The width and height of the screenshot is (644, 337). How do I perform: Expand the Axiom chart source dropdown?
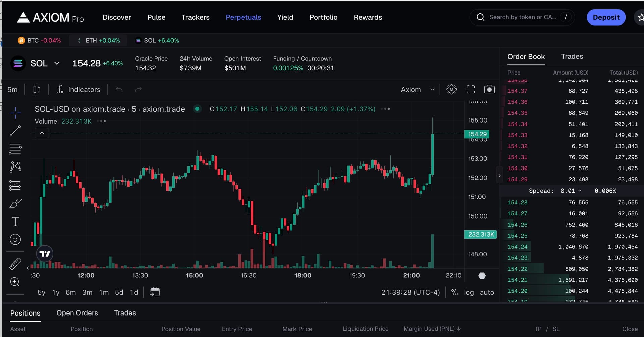click(418, 90)
